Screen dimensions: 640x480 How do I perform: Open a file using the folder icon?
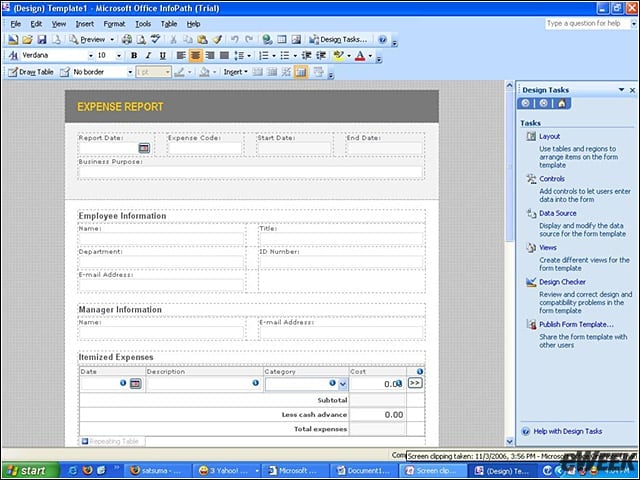(x=27, y=40)
